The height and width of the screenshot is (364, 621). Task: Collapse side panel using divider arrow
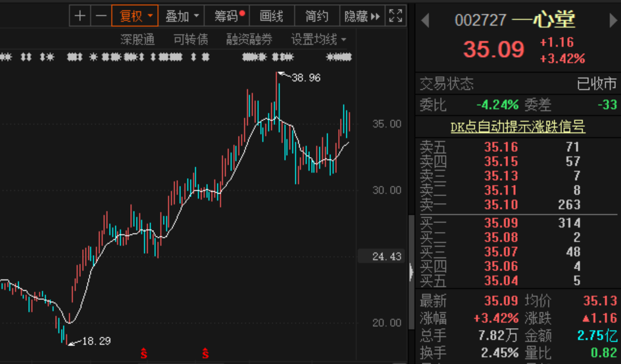pyautogui.click(x=411, y=272)
